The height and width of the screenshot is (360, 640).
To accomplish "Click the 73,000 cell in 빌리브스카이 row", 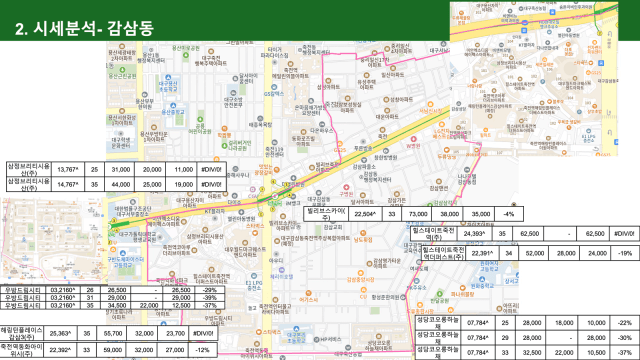I will (418, 214).
